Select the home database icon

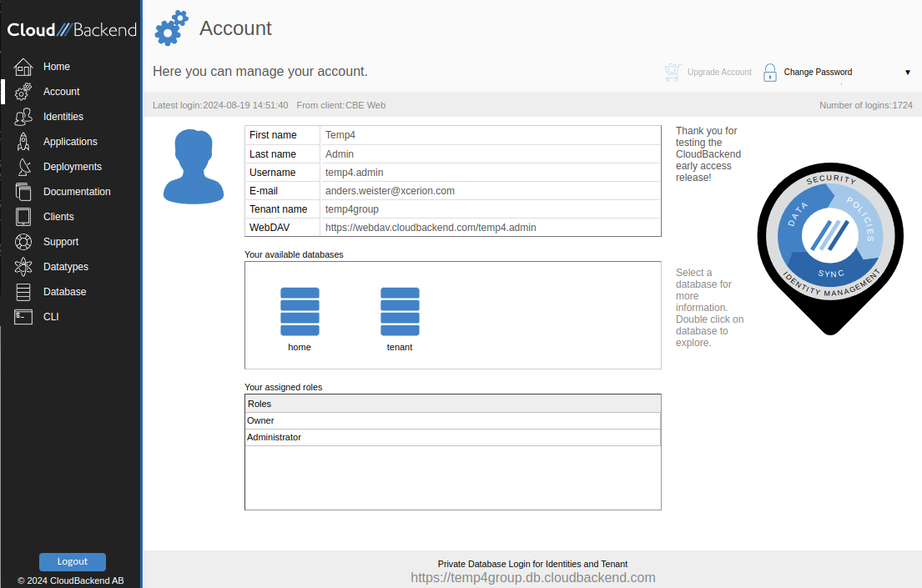tap(300, 312)
